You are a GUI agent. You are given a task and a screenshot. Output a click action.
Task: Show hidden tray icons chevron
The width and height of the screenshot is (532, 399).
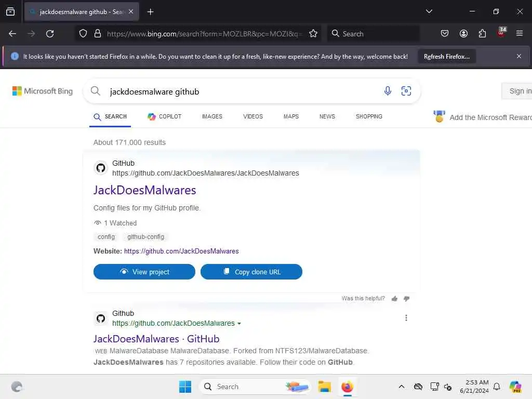402,387
